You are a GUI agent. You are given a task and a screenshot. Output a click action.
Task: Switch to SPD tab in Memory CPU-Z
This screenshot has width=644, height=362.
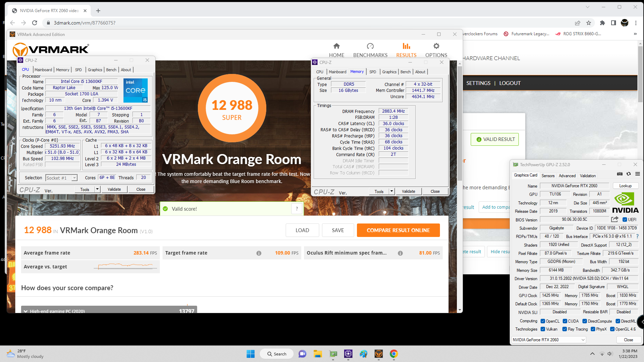coord(372,72)
